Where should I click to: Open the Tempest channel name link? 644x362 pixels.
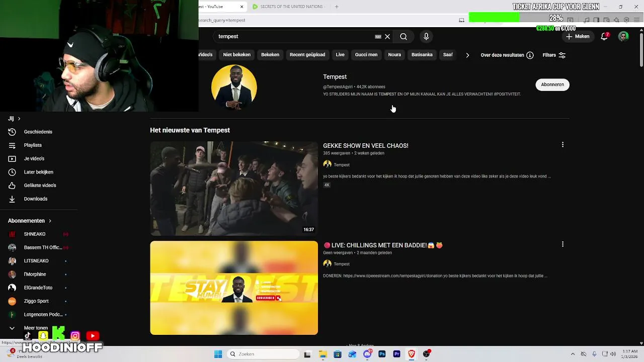point(335,77)
